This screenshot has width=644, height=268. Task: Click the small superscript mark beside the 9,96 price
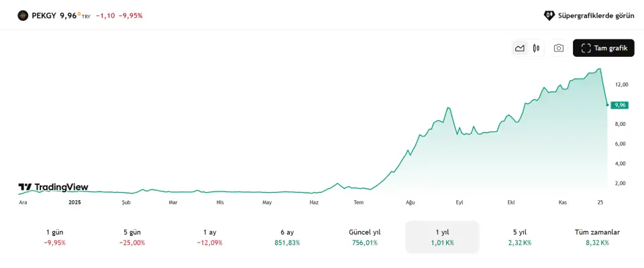coord(79,13)
